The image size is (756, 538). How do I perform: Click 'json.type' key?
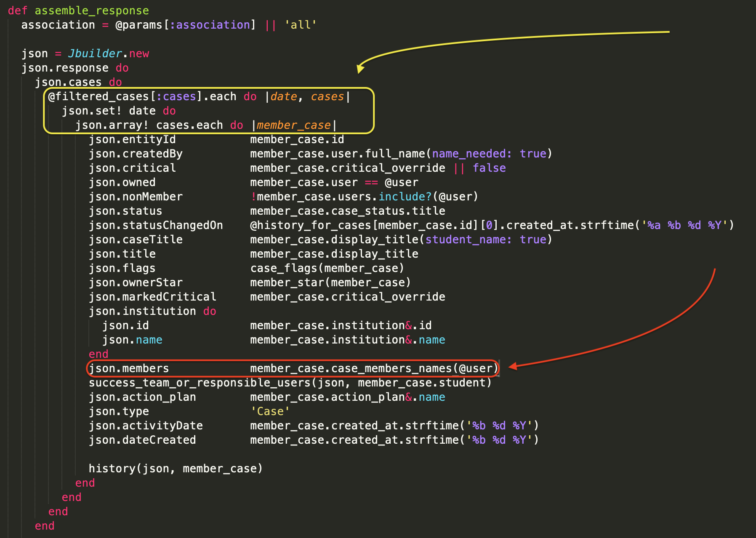point(119,411)
